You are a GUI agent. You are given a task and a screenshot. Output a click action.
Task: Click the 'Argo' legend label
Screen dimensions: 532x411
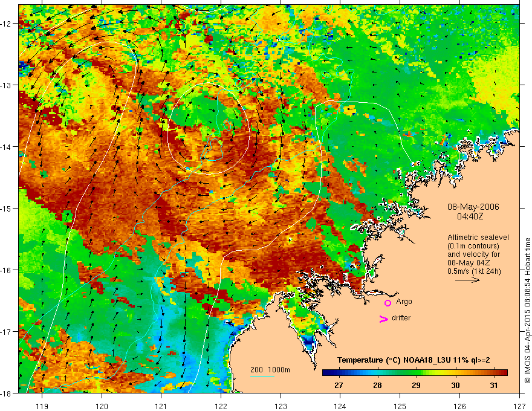point(404,302)
